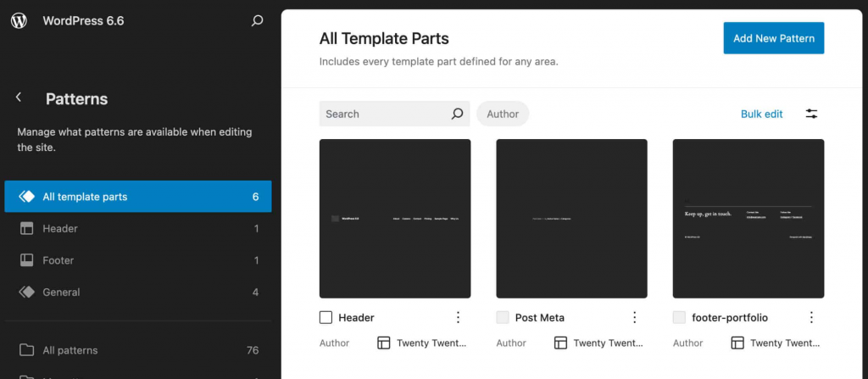Viewport: 868px width, 379px height.
Task: Click the Twenty Twent... text under Post Meta card
Action: [609, 343]
